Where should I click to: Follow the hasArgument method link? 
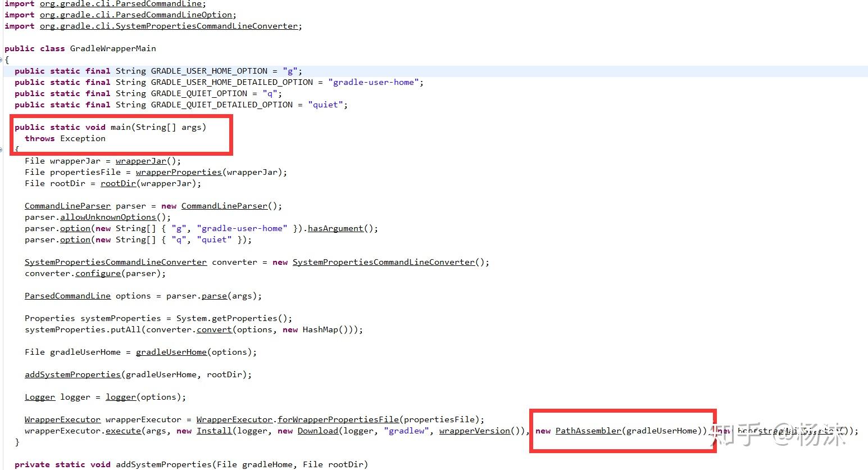(335, 228)
